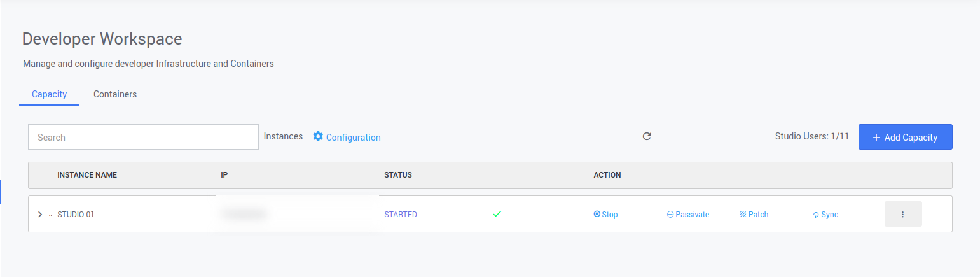The width and height of the screenshot is (980, 277).
Task: Open the three-dot more actions menu
Action: [x=902, y=215]
